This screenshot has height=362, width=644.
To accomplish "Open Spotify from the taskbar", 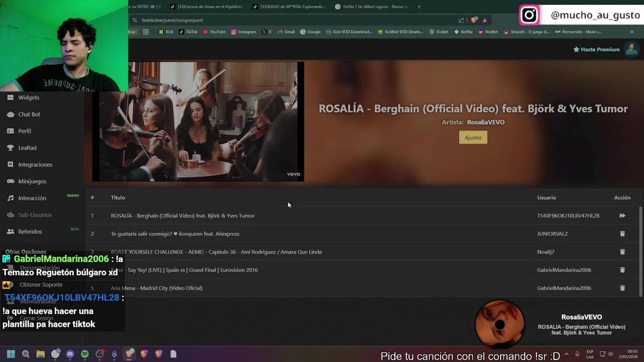I will tap(85, 354).
